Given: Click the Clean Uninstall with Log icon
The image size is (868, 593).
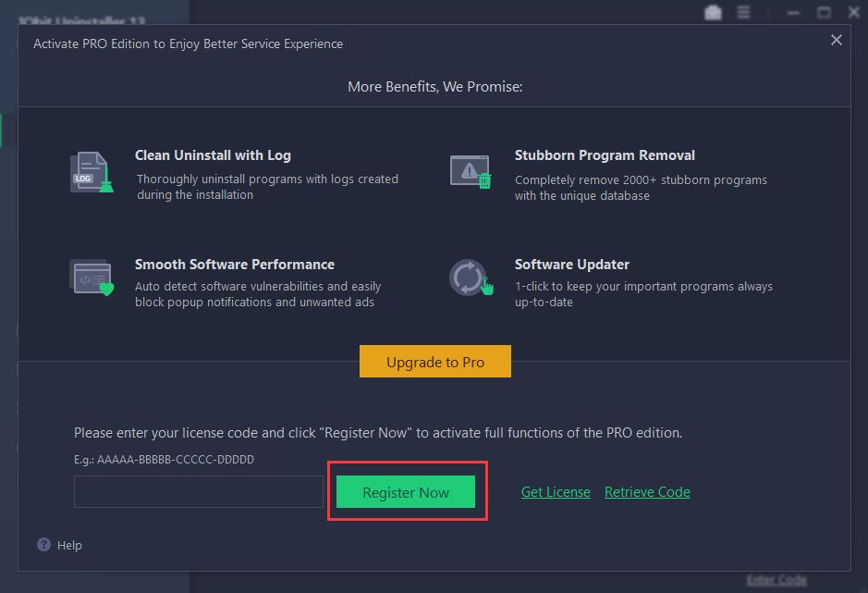Looking at the screenshot, I should tap(92, 172).
